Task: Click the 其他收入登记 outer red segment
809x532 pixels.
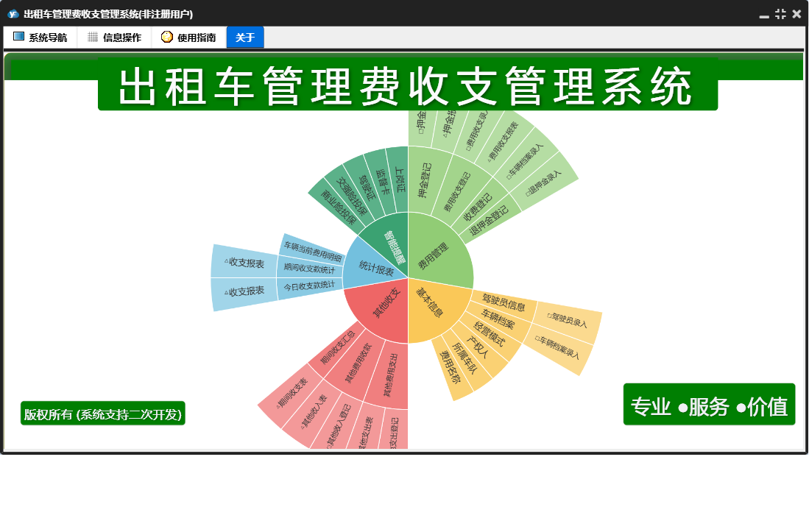Action: click(x=339, y=425)
